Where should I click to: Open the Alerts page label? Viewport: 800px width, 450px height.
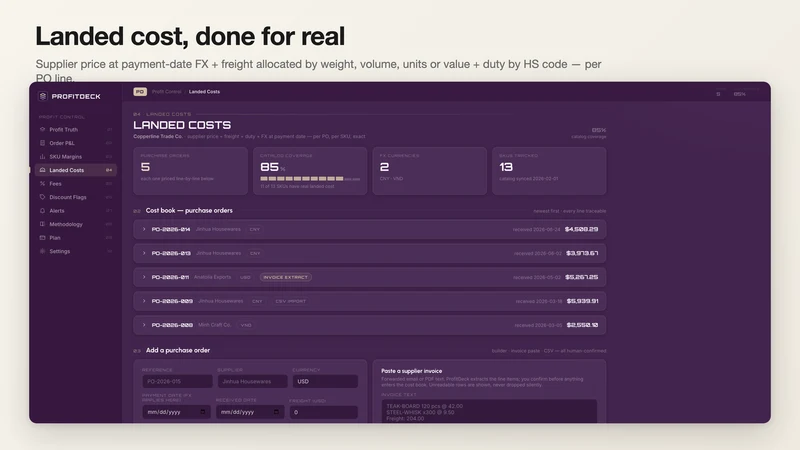[x=57, y=211]
